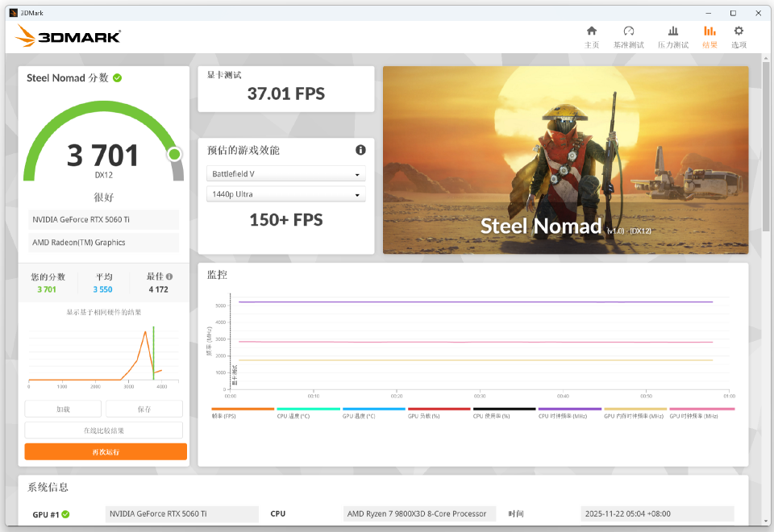The image size is (774, 532).
Task: Click the GPU #1 green check icon
Action: click(65, 514)
